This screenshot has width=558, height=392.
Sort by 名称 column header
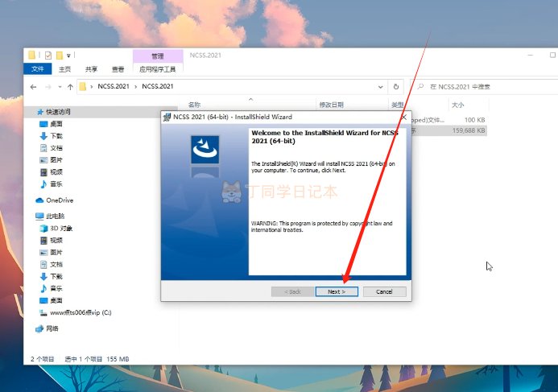pos(194,105)
